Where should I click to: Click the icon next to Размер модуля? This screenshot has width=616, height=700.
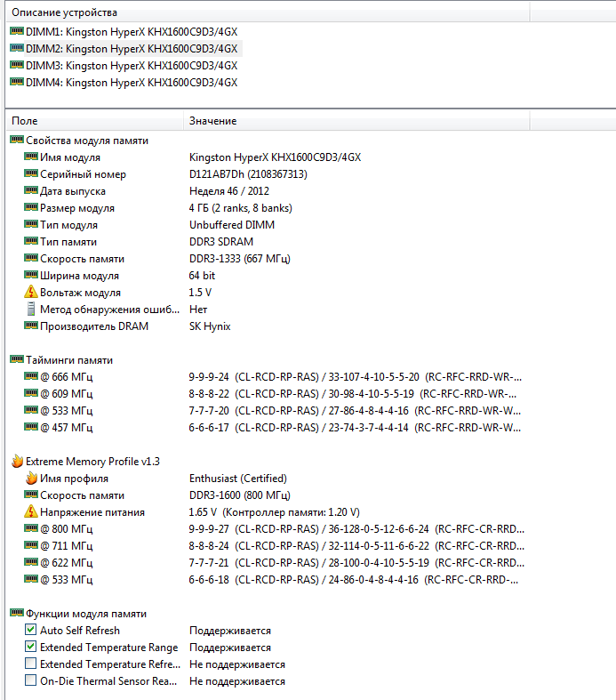coord(31,207)
